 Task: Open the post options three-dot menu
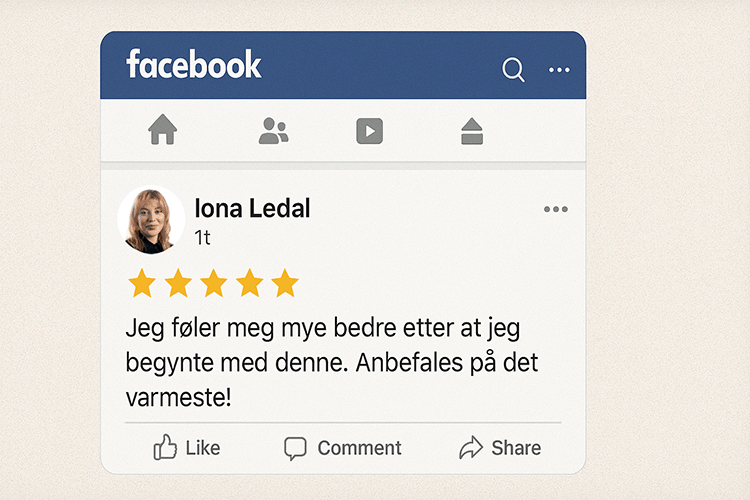click(555, 209)
